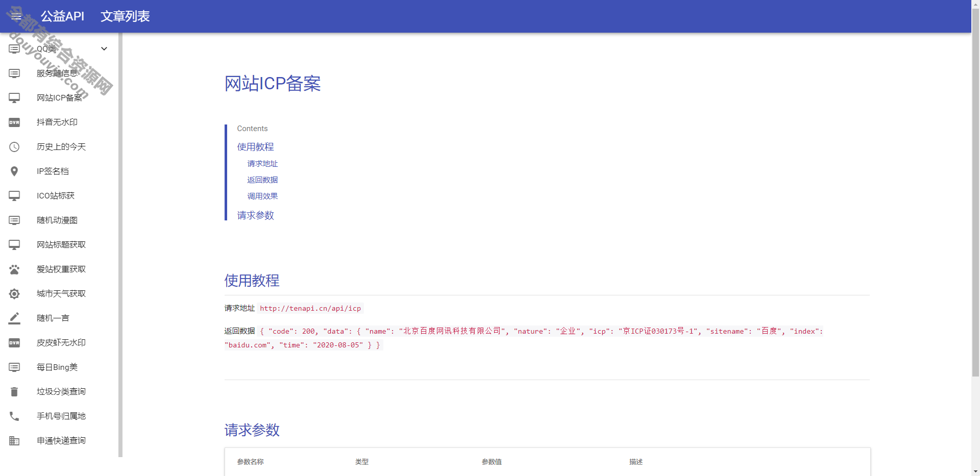Click the sidebar vertical scrollbar
Image resolution: width=980 pixels, height=476 pixels.
tap(120, 245)
